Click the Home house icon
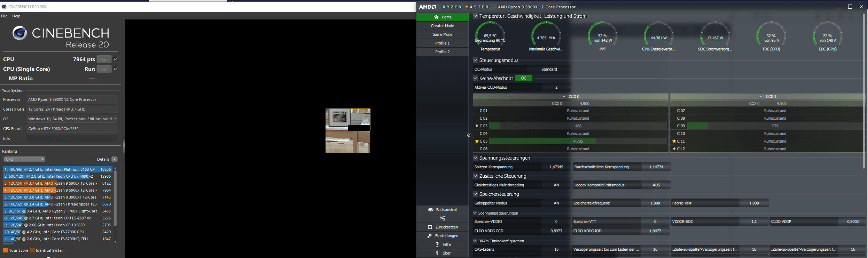 pos(436,17)
